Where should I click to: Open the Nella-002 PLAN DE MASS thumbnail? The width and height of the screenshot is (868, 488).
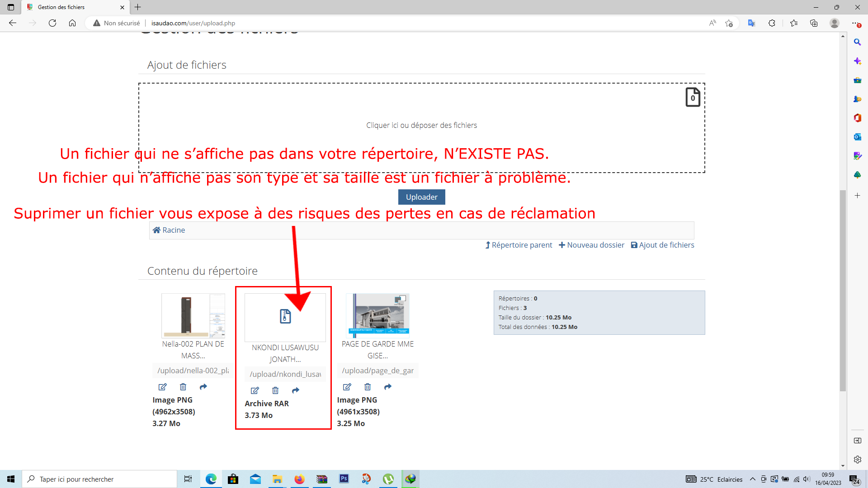[193, 315]
